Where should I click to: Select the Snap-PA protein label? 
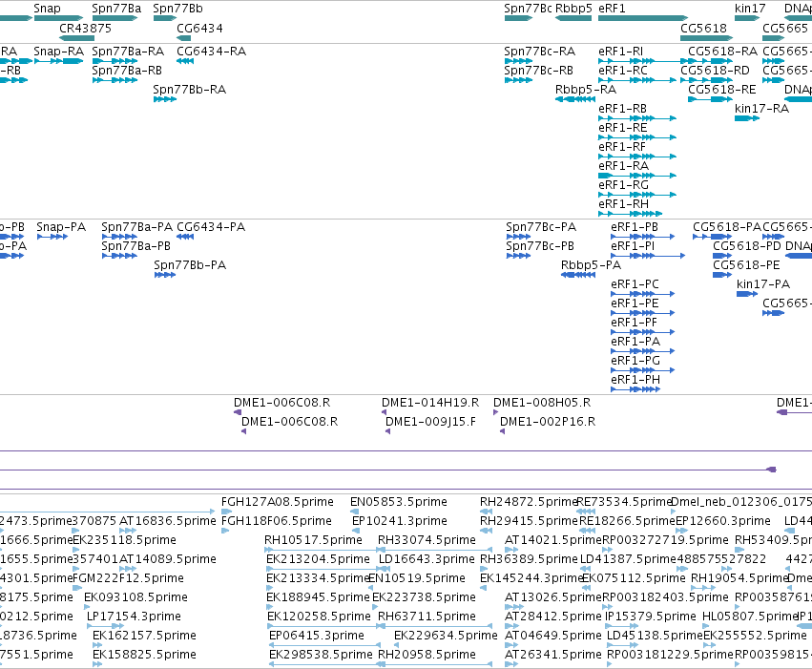pyautogui.click(x=61, y=227)
